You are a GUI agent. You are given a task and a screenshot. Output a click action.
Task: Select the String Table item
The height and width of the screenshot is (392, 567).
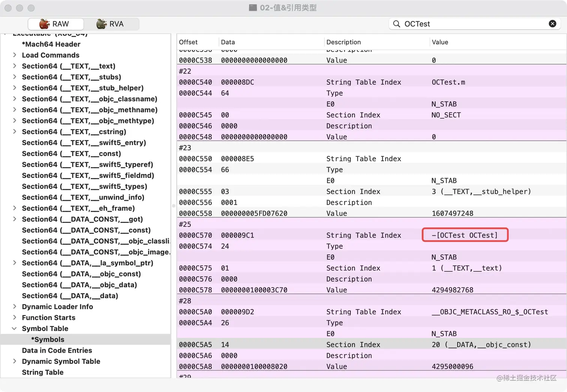coord(43,372)
